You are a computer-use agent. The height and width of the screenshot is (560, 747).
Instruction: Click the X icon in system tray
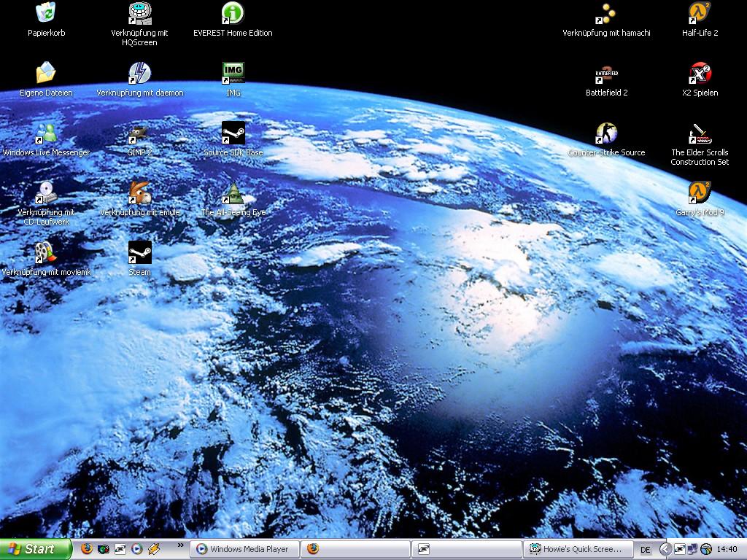[680, 549]
